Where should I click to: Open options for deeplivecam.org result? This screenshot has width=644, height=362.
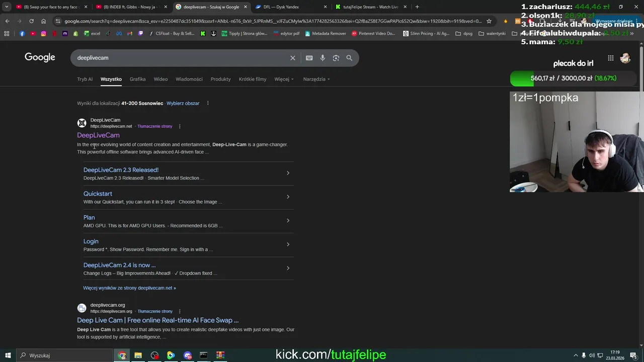[x=180, y=311]
